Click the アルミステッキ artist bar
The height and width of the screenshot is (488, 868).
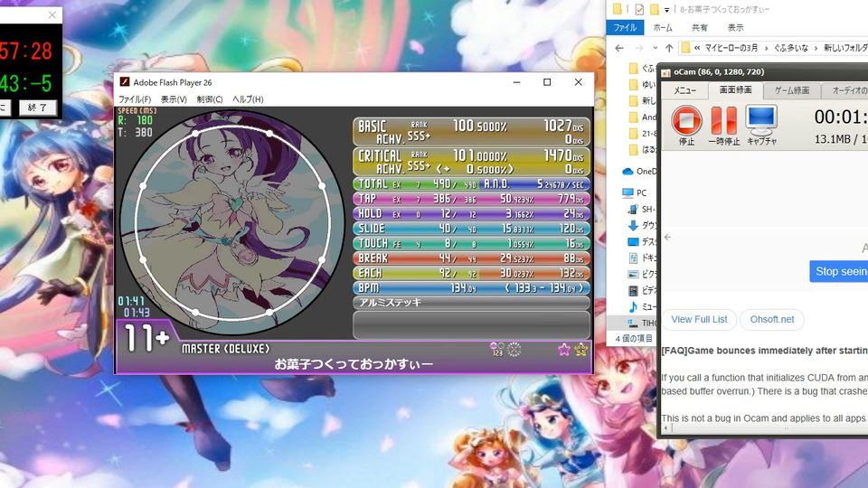click(472, 303)
